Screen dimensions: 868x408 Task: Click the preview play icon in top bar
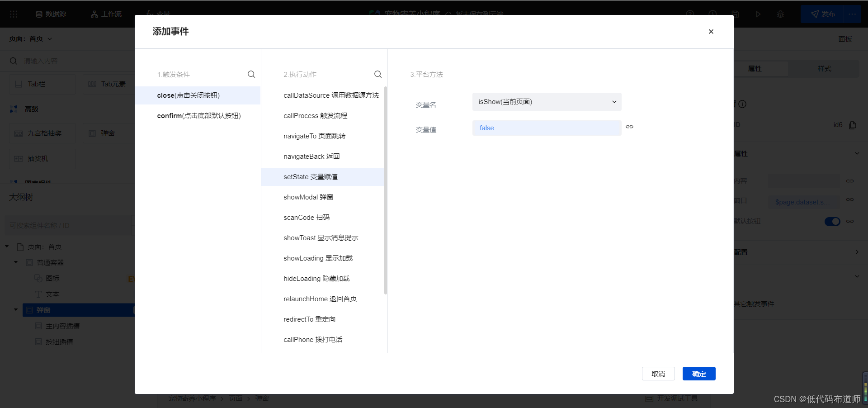pyautogui.click(x=758, y=14)
